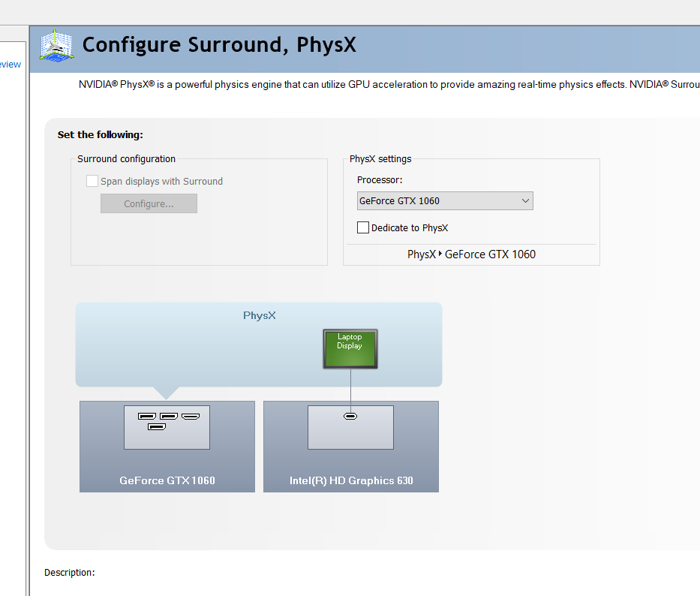
Task: Click the 'Surround configuration' group title
Action: point(126,159)
